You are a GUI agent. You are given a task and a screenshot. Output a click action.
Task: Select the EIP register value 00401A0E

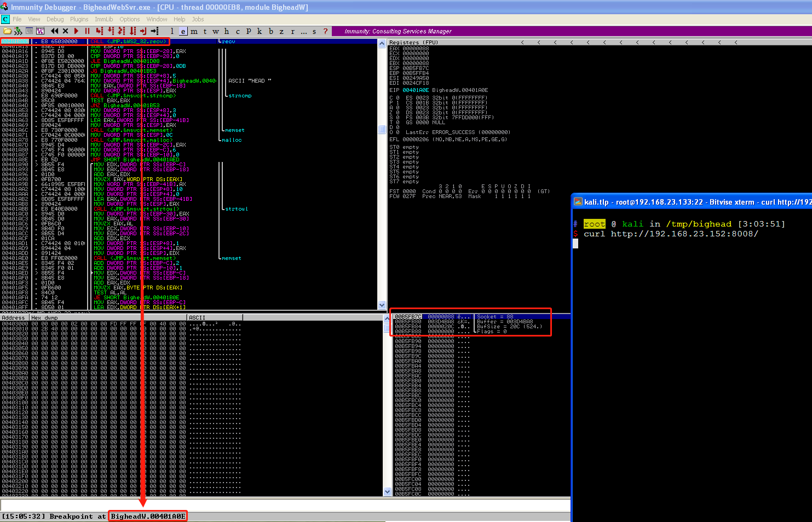[x=416, y=90]
